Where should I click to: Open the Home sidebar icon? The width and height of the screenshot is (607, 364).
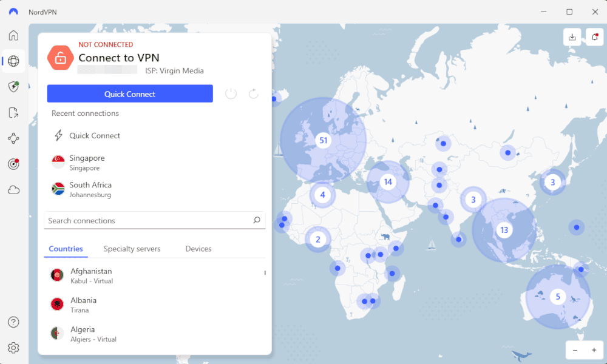[13, 35]
